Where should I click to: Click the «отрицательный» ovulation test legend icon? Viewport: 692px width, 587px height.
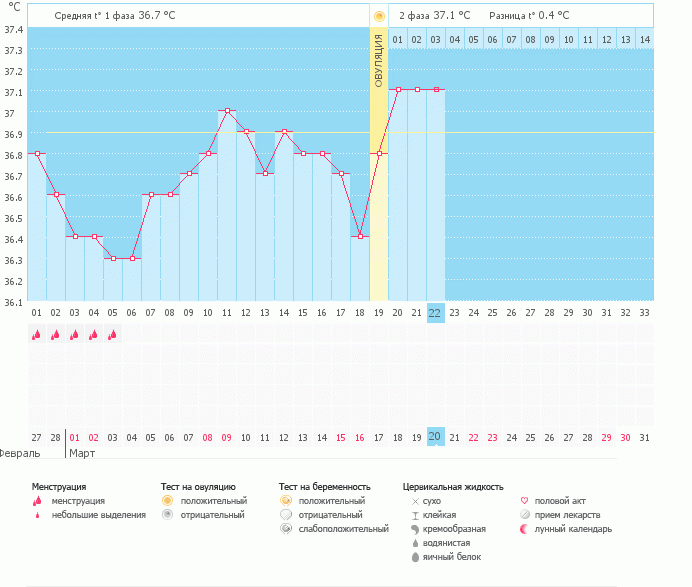(x=167, y=515)
